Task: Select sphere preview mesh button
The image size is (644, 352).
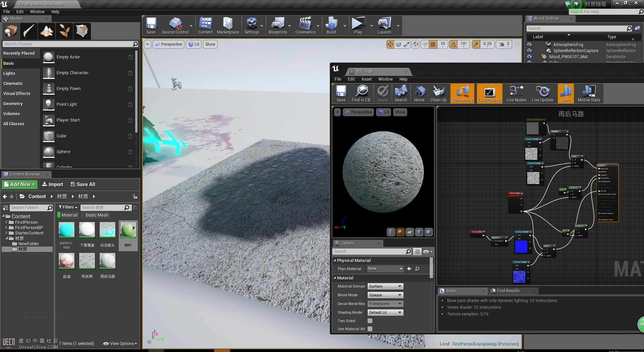Action: pos(400,232)
